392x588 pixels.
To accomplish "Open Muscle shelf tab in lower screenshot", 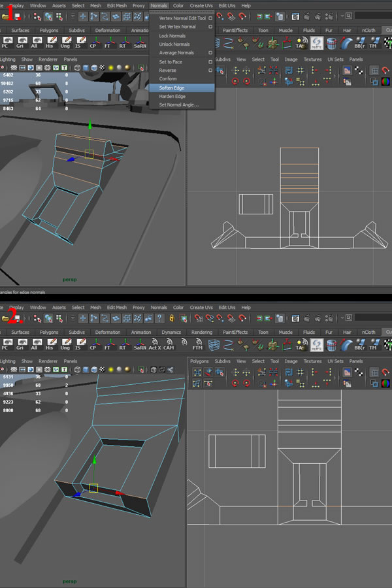I will click(286, 333).
